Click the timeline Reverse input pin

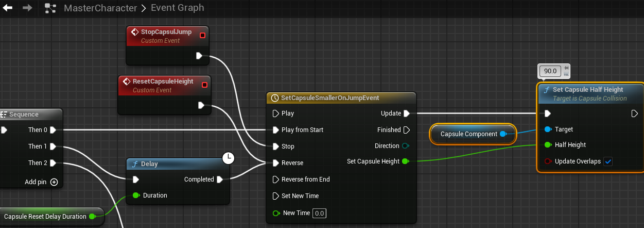click(275, 163)
